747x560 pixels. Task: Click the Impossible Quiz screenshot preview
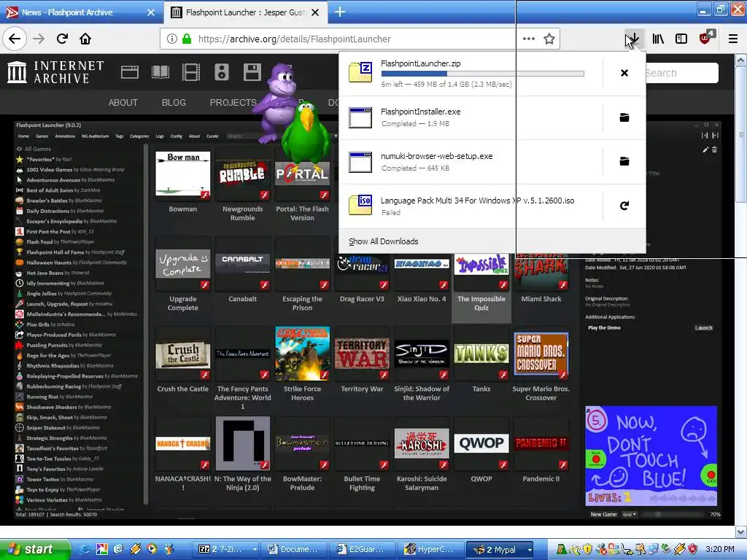651,456
